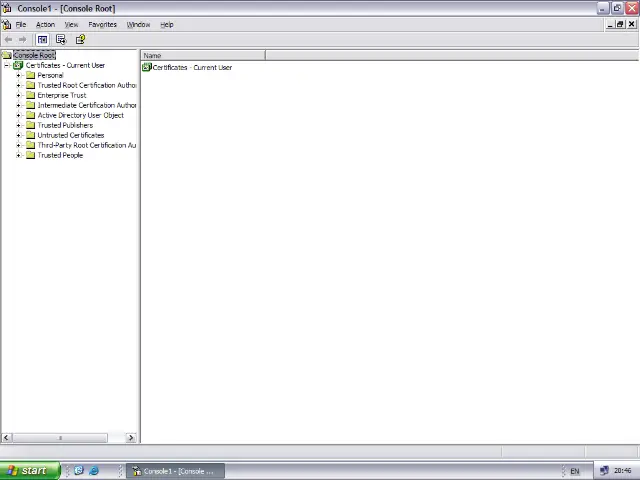Click the Console Root folder icon
640x480 pixels.
[x=7, y=55]
